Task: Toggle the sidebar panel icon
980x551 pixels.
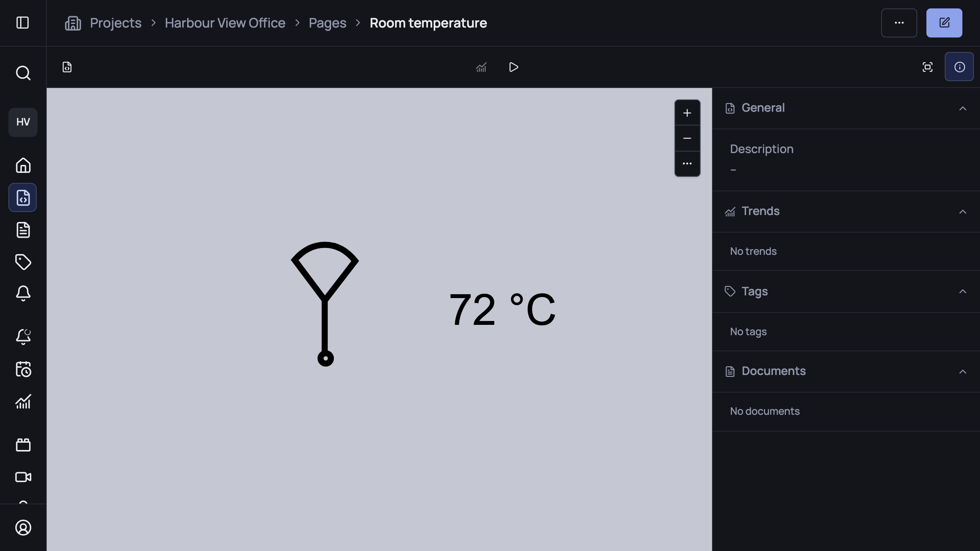Action: [23, 23]
